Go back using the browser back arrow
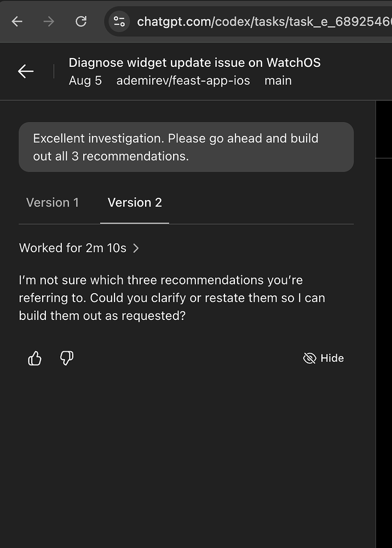 17,21
